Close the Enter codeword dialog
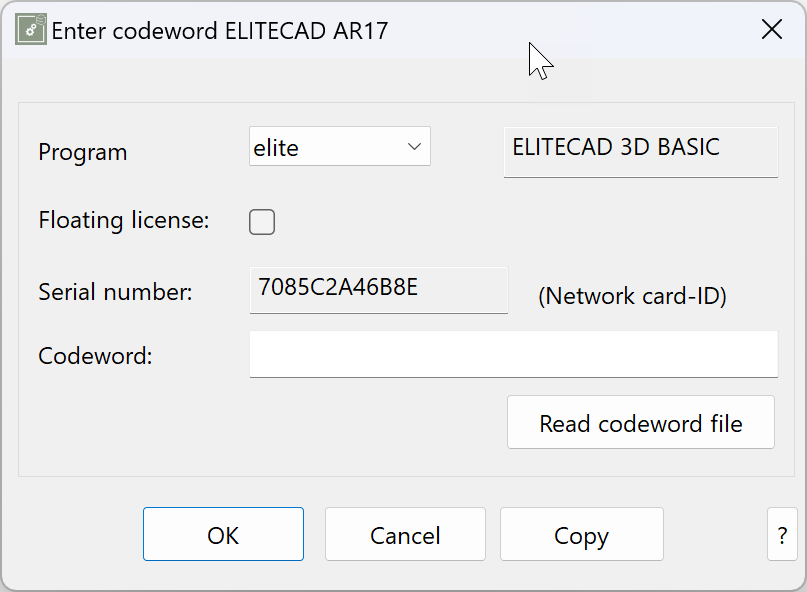The height and width of the screenshot is (592, 807). 771,29
